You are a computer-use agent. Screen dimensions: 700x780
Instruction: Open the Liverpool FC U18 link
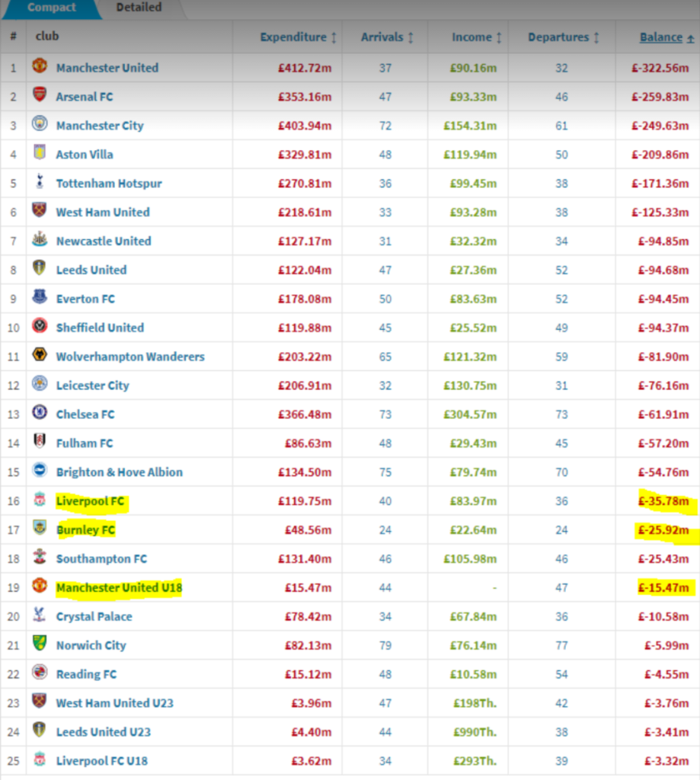(102, 760)
